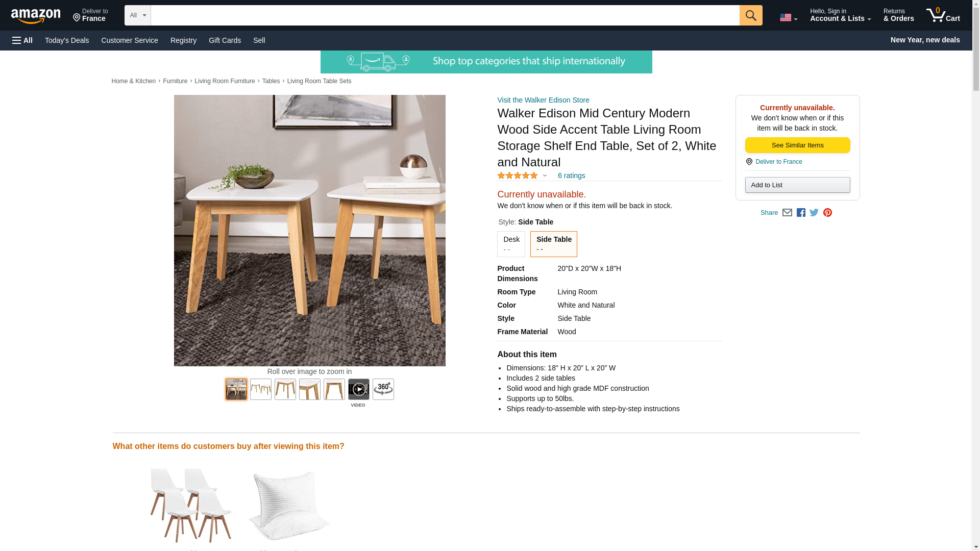Select the Side Table style option
980x551 pixels.
coord(553,244)
